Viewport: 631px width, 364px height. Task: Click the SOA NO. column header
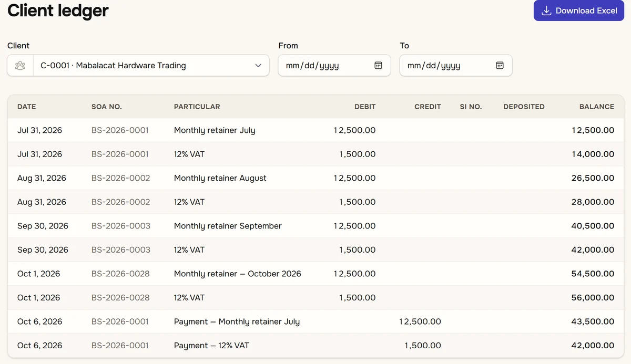pos(107,107)
